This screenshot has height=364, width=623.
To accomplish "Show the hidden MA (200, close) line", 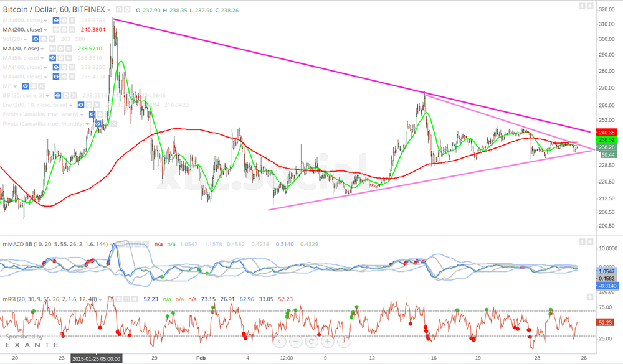I will point(56,29).
